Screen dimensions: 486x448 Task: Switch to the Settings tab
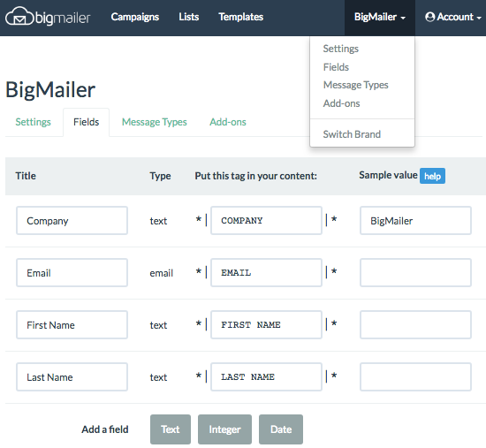[34, 122]
